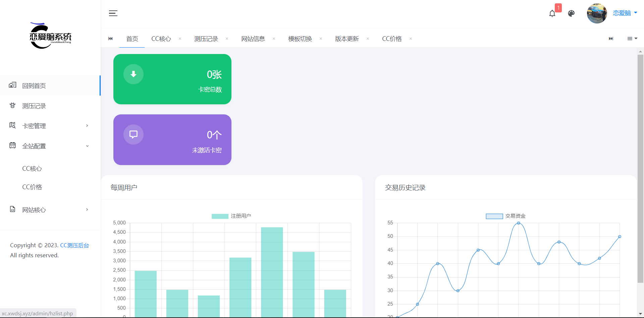Click the home building icon in sidebar

pos(12,85)
